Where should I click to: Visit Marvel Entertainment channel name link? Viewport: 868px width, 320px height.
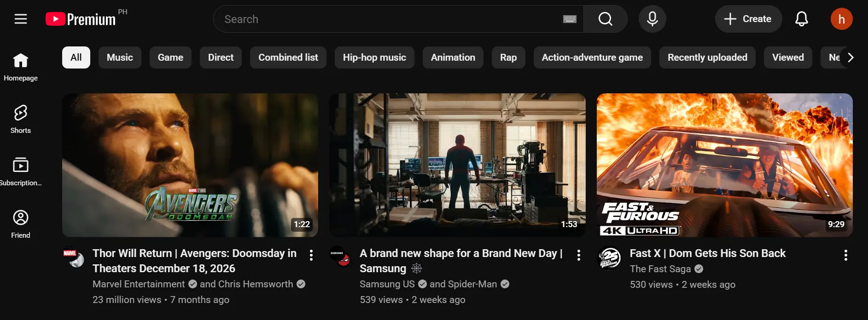[x=139, y=284]
